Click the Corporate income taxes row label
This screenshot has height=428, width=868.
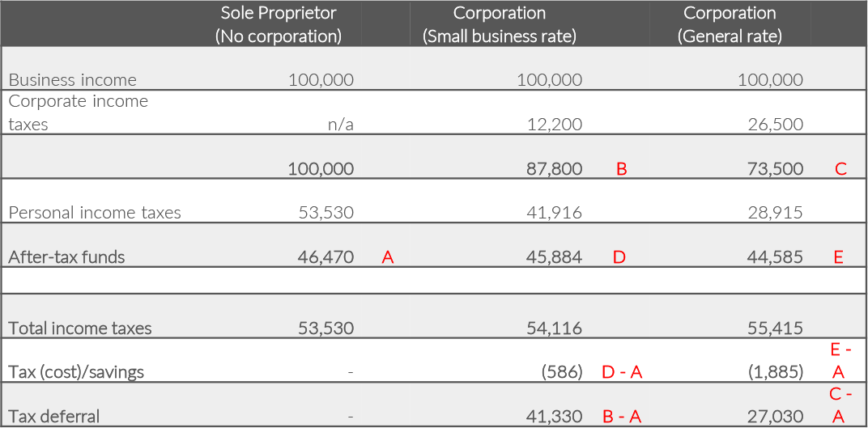click(x=78, y=112)
